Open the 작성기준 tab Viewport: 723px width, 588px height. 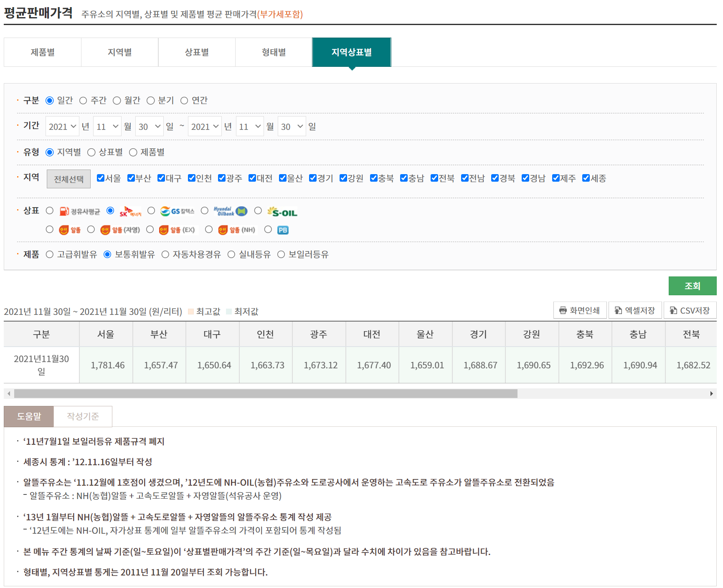[83, 416]
